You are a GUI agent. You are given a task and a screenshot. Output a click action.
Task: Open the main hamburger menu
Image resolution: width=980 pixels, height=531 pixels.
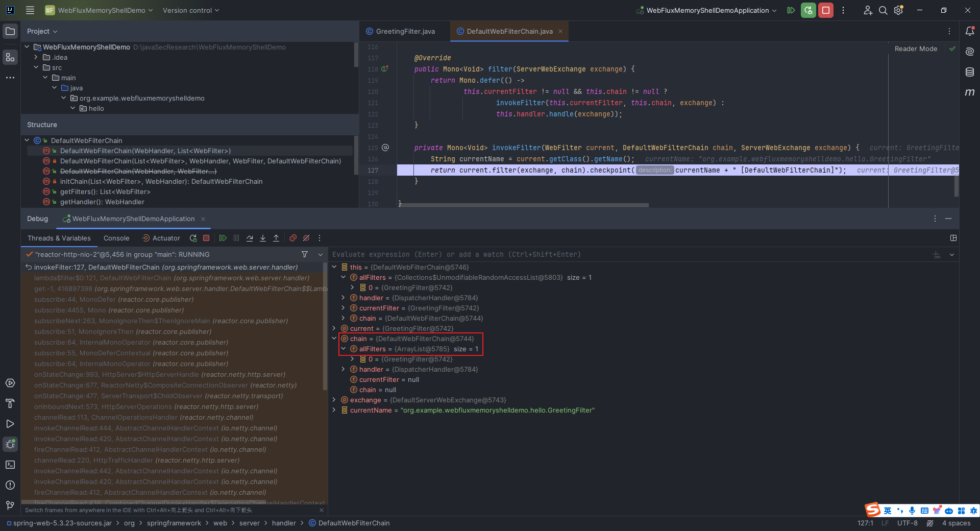(30, 10)
